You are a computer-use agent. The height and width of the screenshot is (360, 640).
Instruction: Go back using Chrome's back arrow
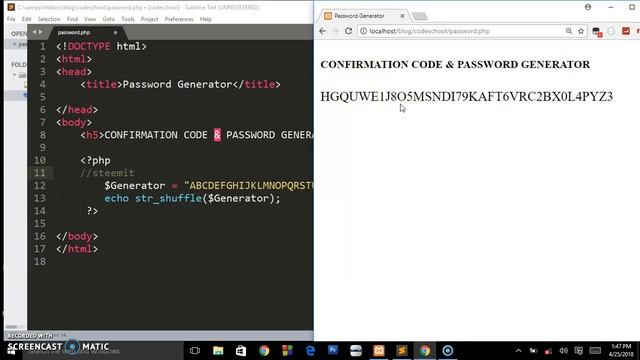(322, 31)
